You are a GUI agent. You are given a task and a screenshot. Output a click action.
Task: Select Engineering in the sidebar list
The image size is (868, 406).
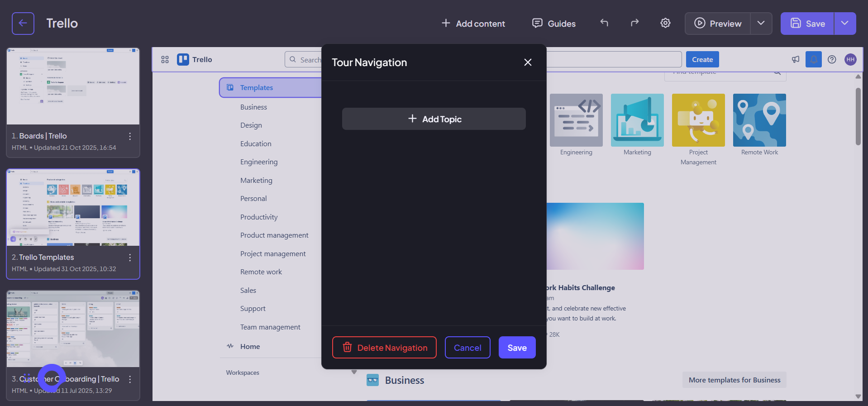coord(259,162)
